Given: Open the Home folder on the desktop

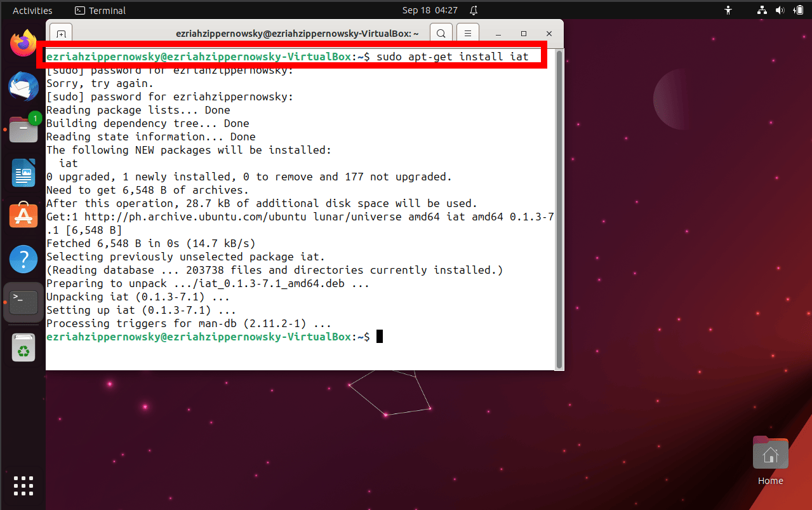Looking at the screenshot, I should pyautogui.click(x=770, y=453).
